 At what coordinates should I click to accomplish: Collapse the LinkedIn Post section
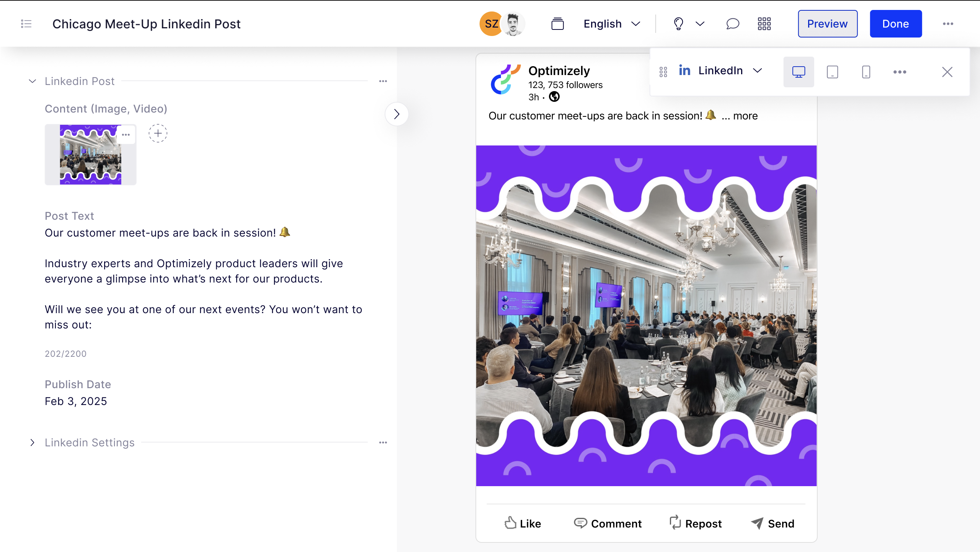(32, 81)
